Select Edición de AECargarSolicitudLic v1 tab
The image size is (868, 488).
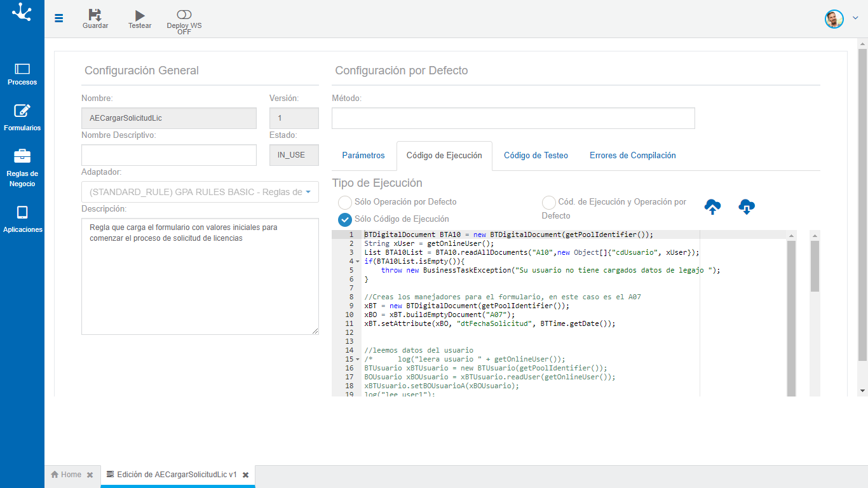coord(172,475)
